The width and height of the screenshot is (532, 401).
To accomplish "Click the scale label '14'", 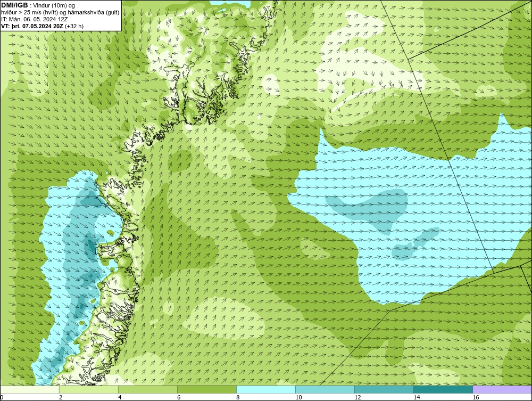I will pyautogui.click(x=417, y=397).
